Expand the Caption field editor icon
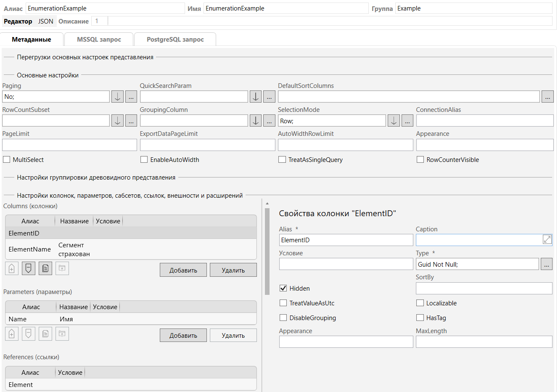Image resolution: width=558 pixels, height=392 pixels. pos(547,240)
